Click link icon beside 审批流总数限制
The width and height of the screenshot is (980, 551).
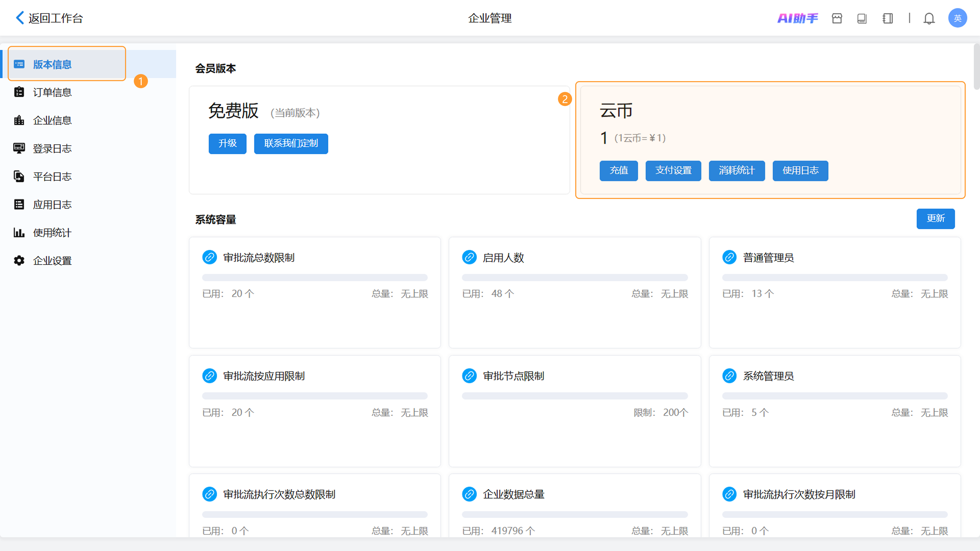210,257
